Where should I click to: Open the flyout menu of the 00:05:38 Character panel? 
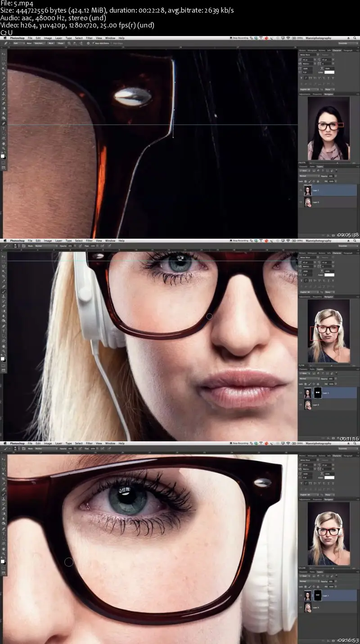pyautogui.click(x=358, y=50)
